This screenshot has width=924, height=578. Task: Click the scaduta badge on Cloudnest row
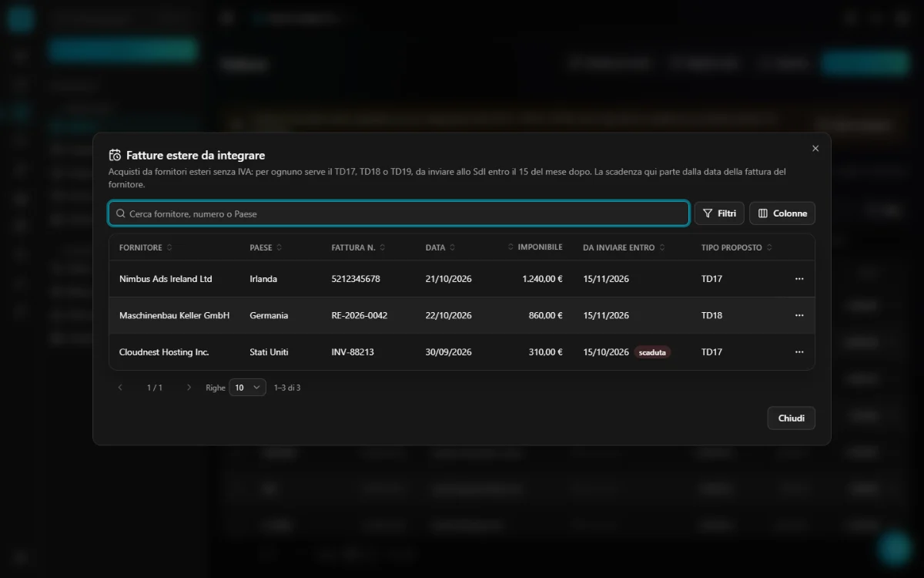[x=652, y=352]
